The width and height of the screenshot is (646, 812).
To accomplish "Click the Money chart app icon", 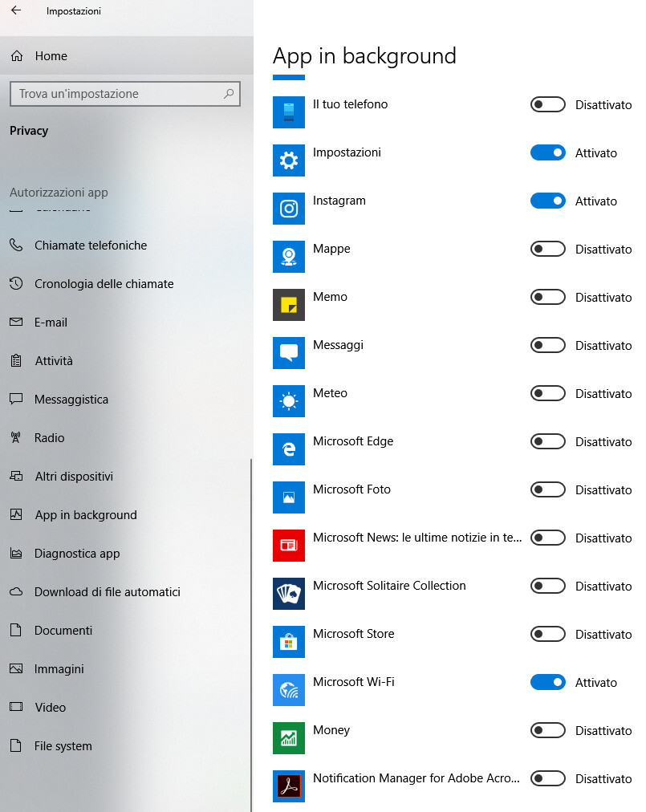I will point(289,738).
